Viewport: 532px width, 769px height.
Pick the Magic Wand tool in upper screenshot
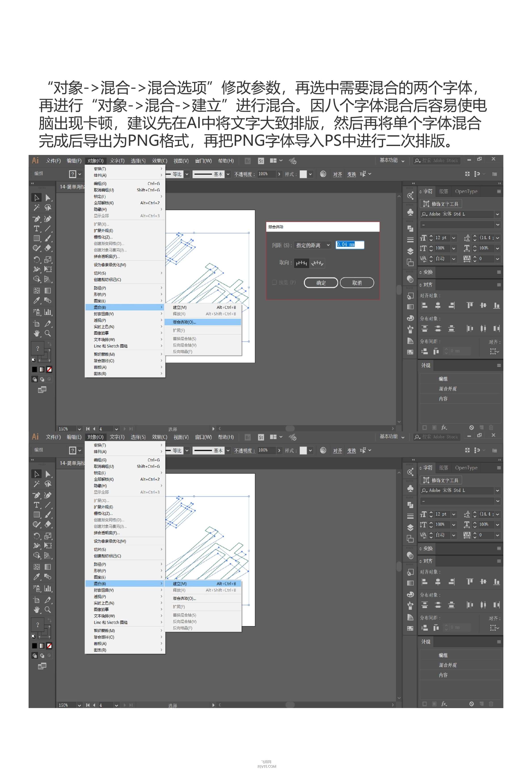(36, 208)
